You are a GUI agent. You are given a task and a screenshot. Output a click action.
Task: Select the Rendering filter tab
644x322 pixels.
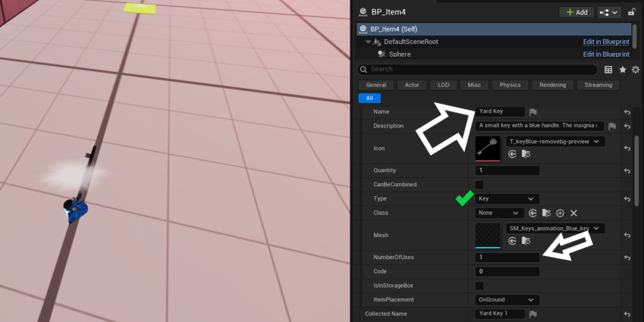pos(553,85)
